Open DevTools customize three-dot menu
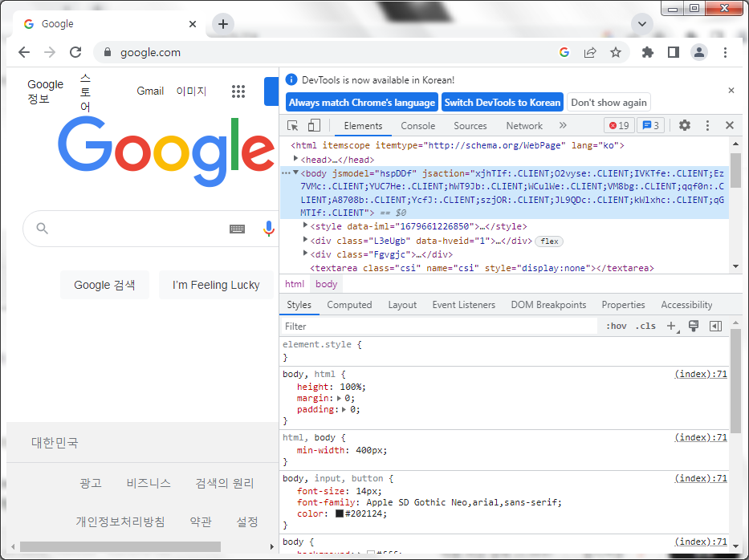 click(707, 125)
